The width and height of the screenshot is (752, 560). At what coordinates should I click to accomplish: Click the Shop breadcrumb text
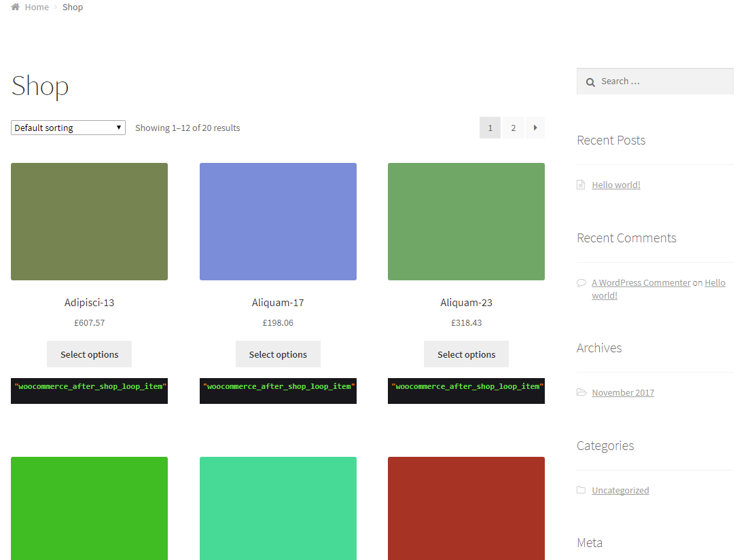[73, 7]
